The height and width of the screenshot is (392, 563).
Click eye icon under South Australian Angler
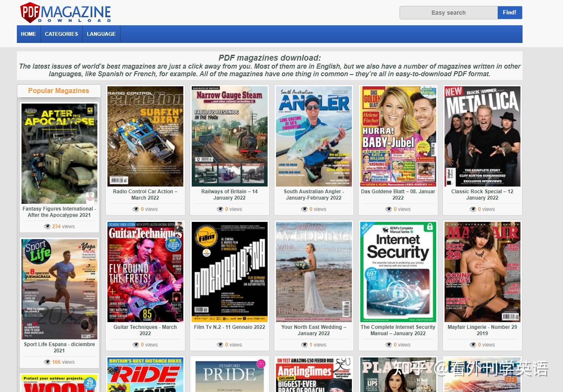tap(304, 209)
